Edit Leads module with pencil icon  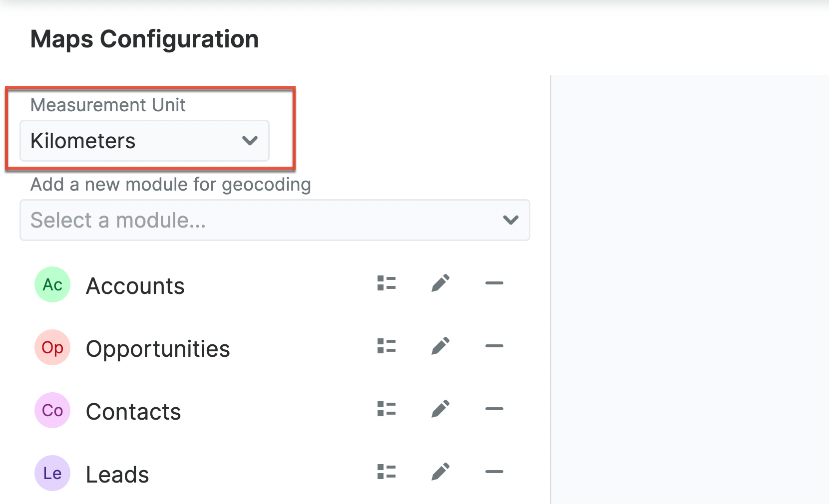pos(440,472)
